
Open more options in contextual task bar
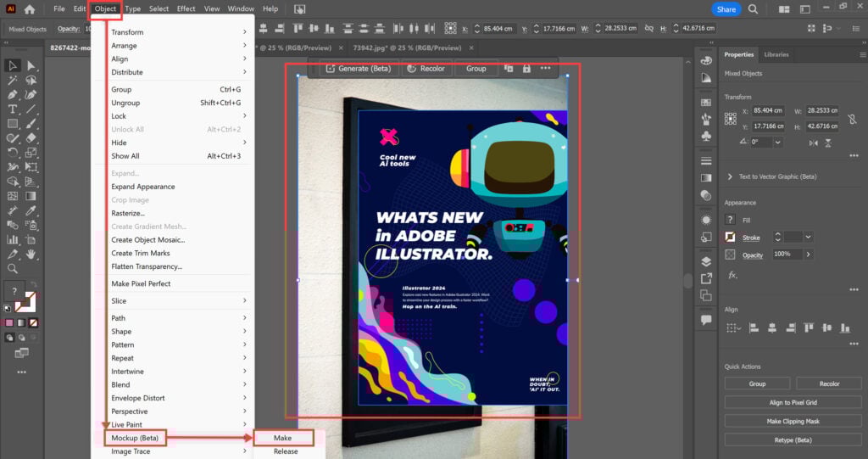tap(545, 68)
